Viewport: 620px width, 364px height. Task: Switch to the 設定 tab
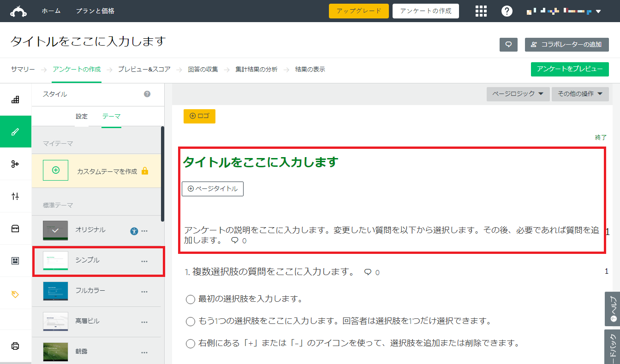click(82, 117)
